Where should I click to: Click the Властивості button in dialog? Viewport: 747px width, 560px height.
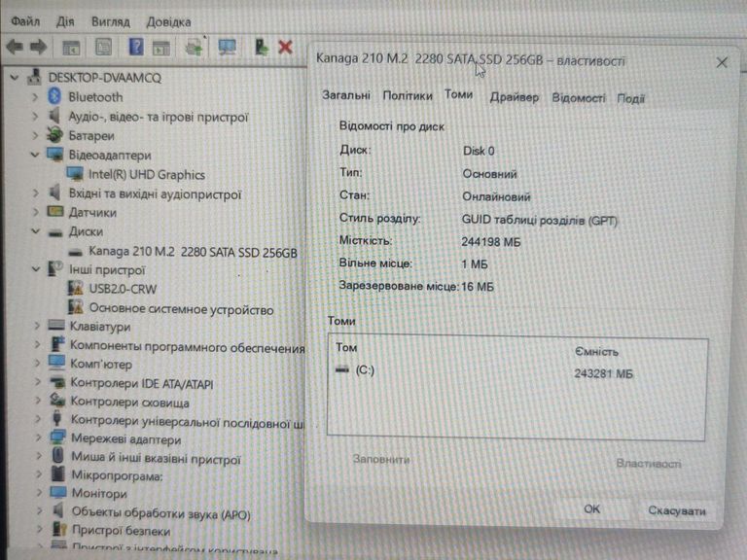(x=649, y=463)
